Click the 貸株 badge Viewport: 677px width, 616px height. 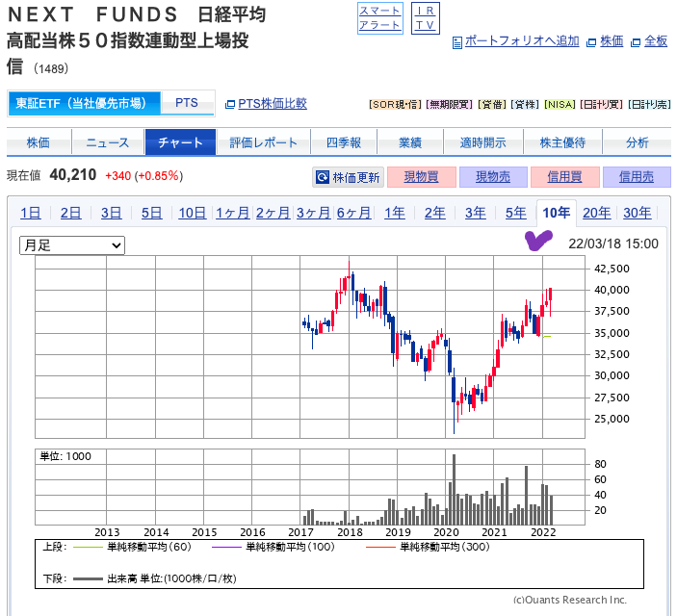point(525,105)
